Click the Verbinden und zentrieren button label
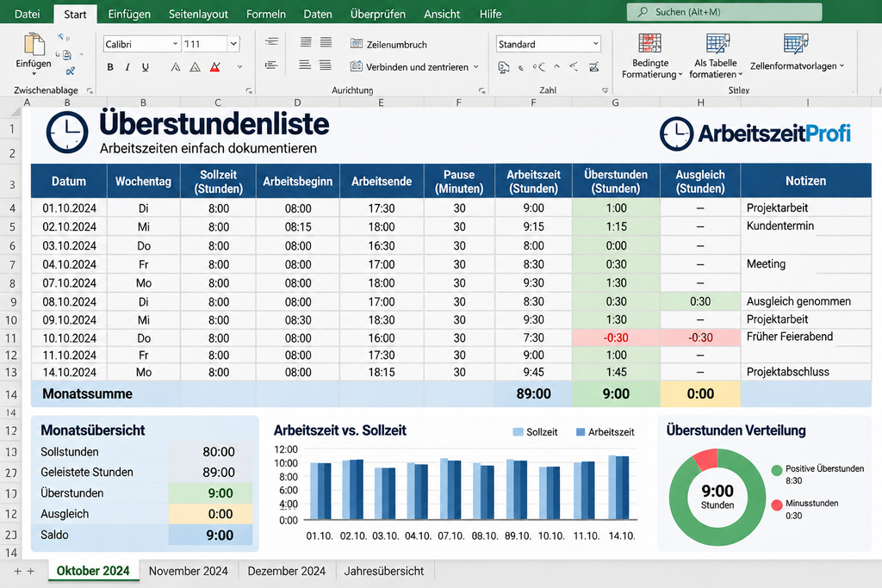The image size is (882, 588). pyautogui.click(x=417, y=67)
